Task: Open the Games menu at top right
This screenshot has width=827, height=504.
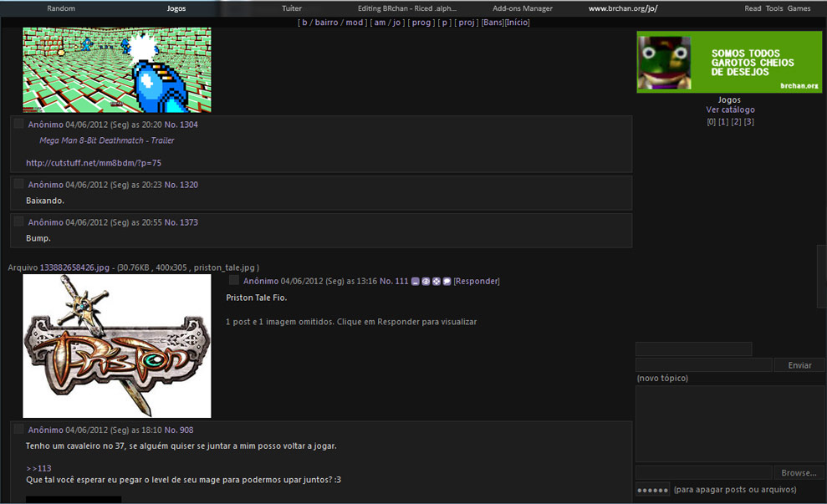Action: coord(799,8)
